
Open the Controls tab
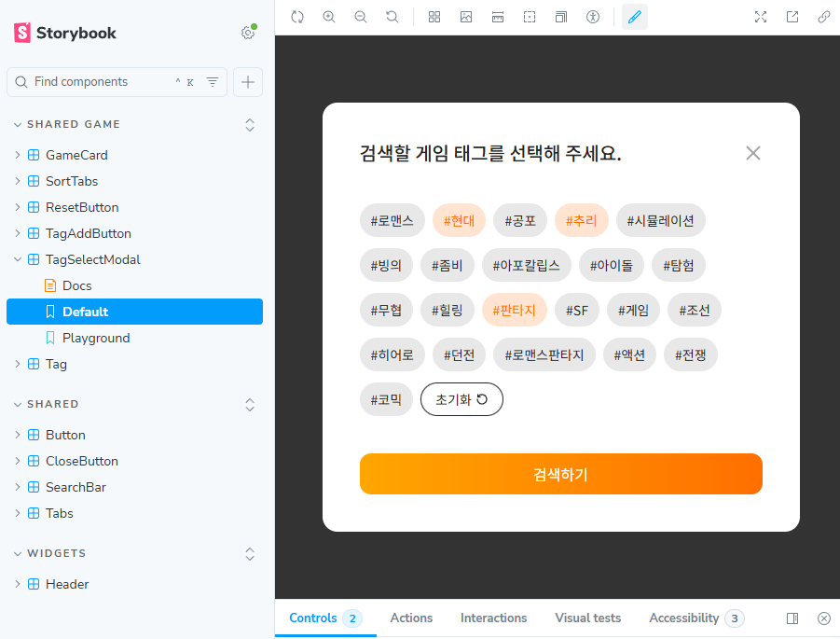[325, 618]
